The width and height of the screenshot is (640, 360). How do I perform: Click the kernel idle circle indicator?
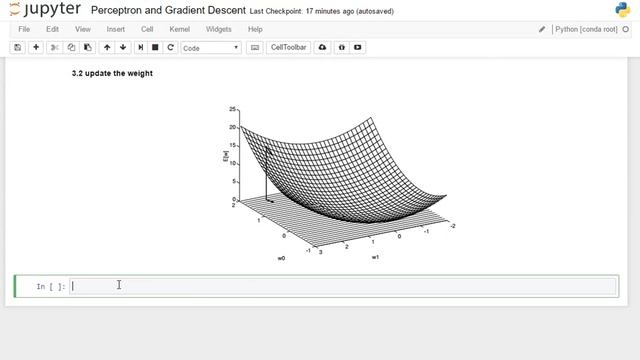pos(625,29)
